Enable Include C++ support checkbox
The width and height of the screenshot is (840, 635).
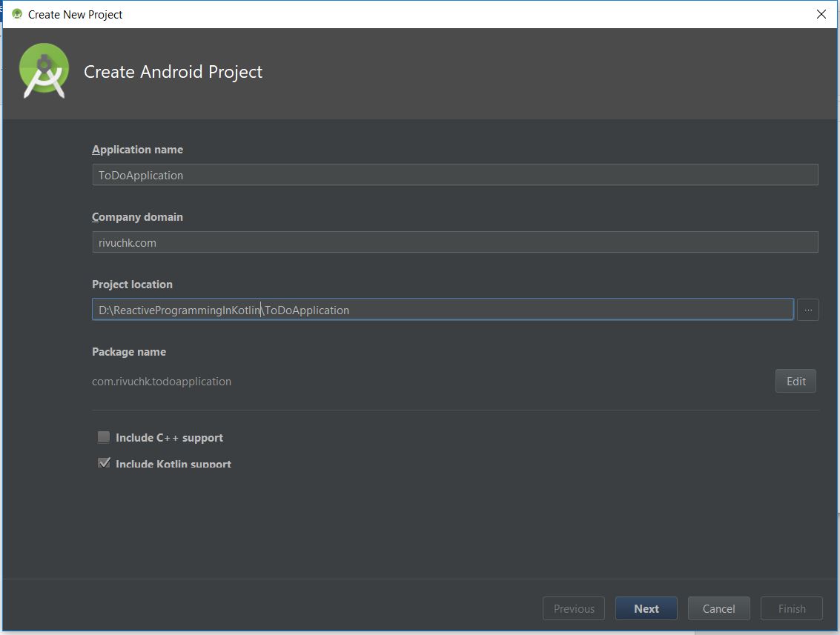tap(104, 437)
